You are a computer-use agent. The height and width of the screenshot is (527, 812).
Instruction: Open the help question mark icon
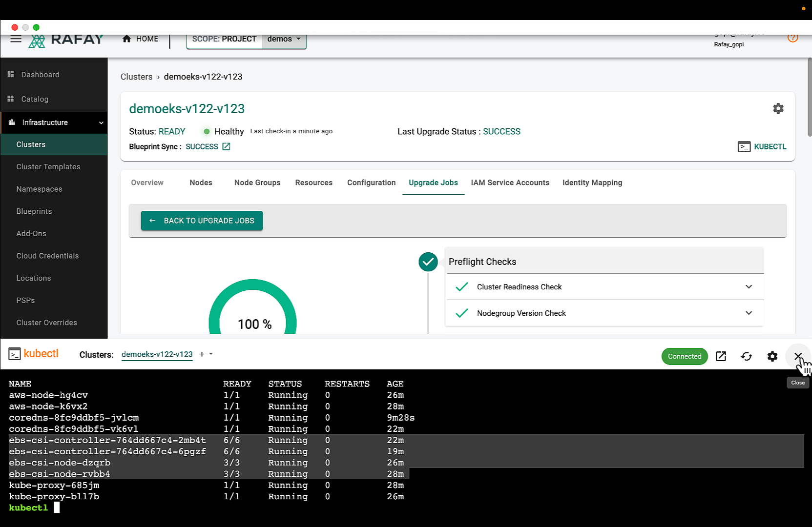tap(792, 38)
